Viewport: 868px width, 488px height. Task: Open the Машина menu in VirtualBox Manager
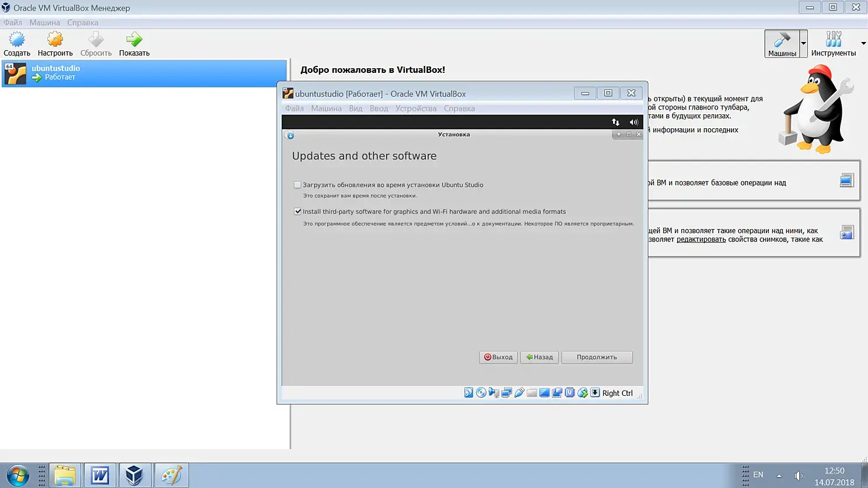pos(45,23)
